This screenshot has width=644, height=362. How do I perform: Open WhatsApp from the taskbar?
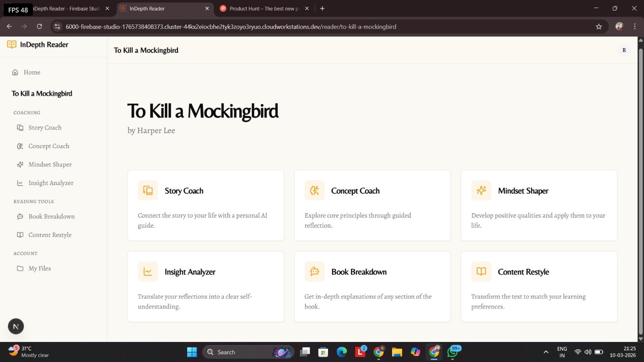453,352
